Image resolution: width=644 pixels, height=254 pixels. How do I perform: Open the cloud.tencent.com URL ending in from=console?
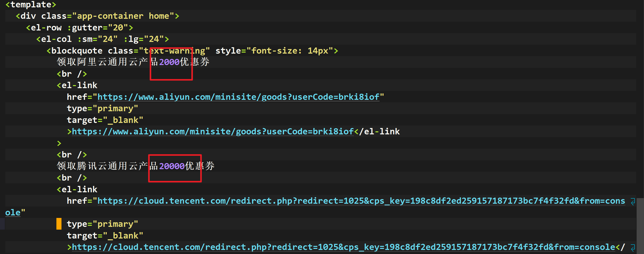343,247
